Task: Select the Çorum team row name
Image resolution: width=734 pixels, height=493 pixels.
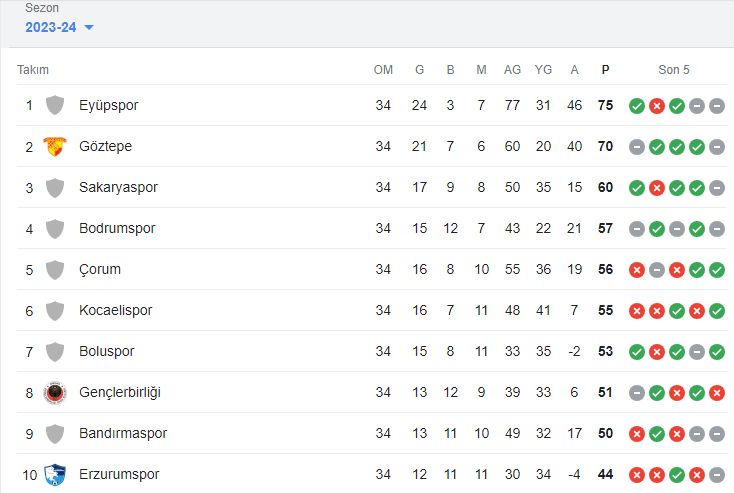Action: 100,269
